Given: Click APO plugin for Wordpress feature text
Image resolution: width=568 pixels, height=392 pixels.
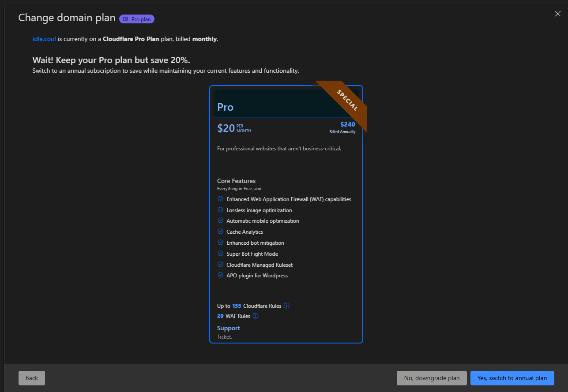Looking at the screenshot, I should click(257, 276).
